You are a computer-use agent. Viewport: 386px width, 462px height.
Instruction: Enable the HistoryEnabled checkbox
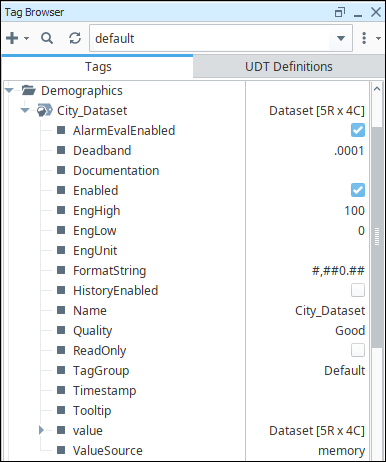click(358, 290)
